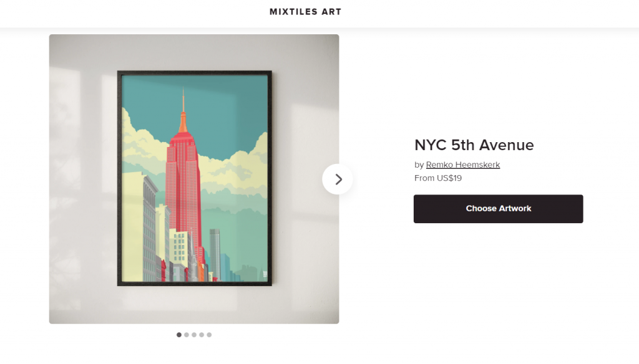Screen dimensions: 639x364
Task: Select the second carousel dot indicator
Action: point(187,335)
